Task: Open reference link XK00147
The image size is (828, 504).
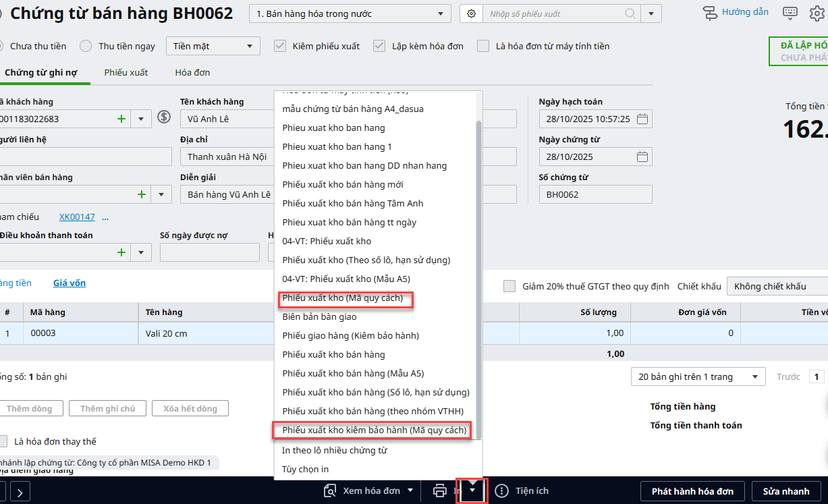Action: click(77, 217)
